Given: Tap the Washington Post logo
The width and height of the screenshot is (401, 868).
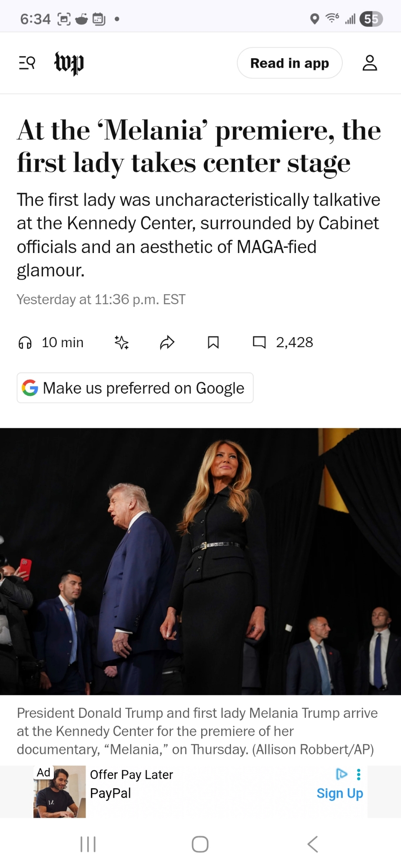Looking at the screenshot, I should coord(69,63).
